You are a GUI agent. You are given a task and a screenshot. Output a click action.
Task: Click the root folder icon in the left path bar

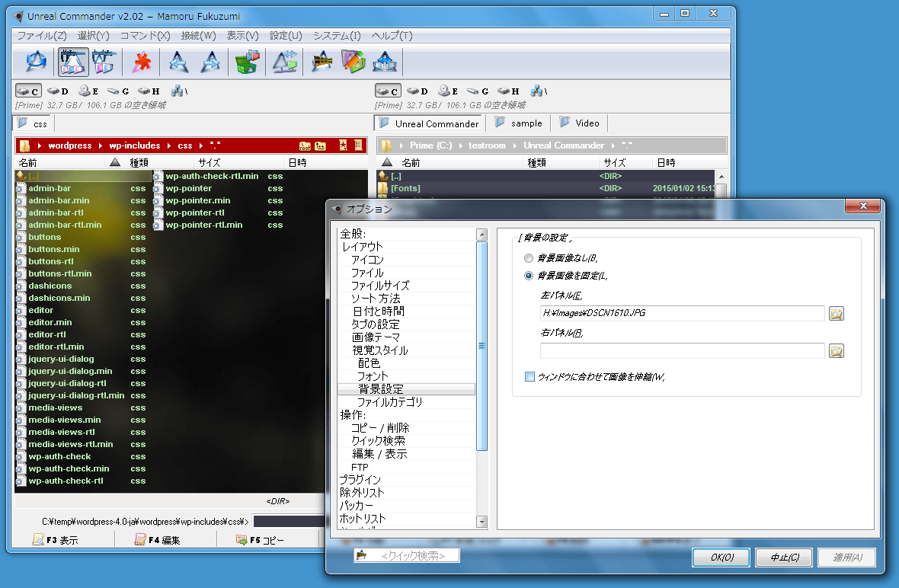(304, 145)
